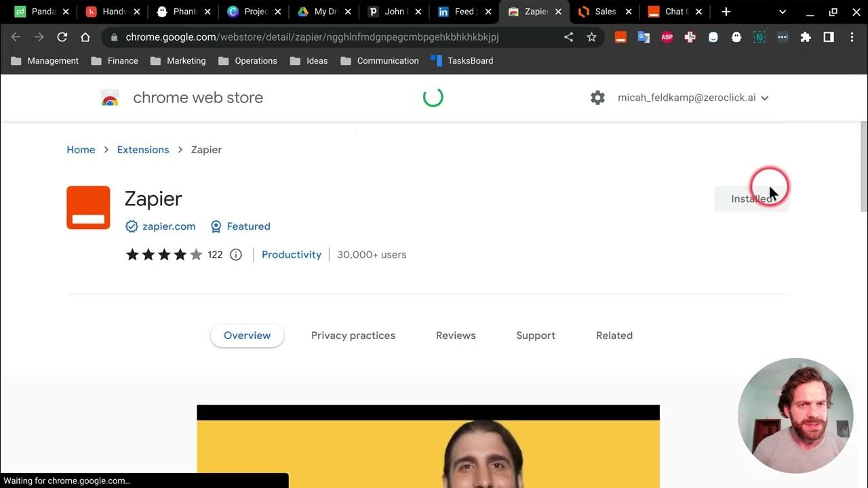Viewport: 868px width, 488px height.
Task: Open the Extensions puzzle piece menu
Action: pos(806,37)
